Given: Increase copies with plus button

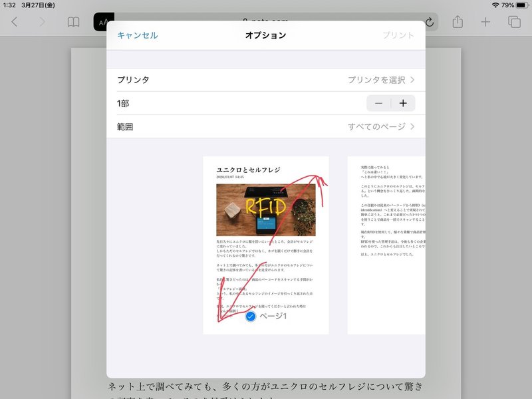Looking at the screenshot, I should pos(403,103).
